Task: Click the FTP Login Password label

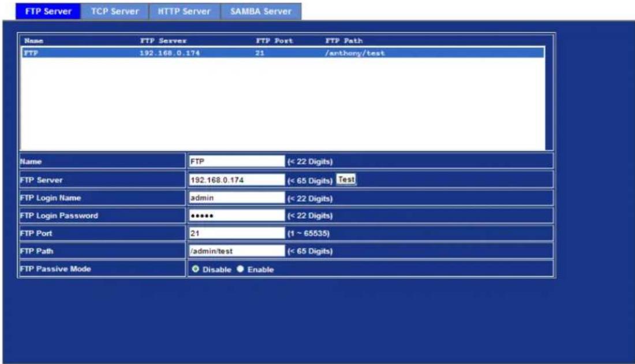Action: coord(59,215)
